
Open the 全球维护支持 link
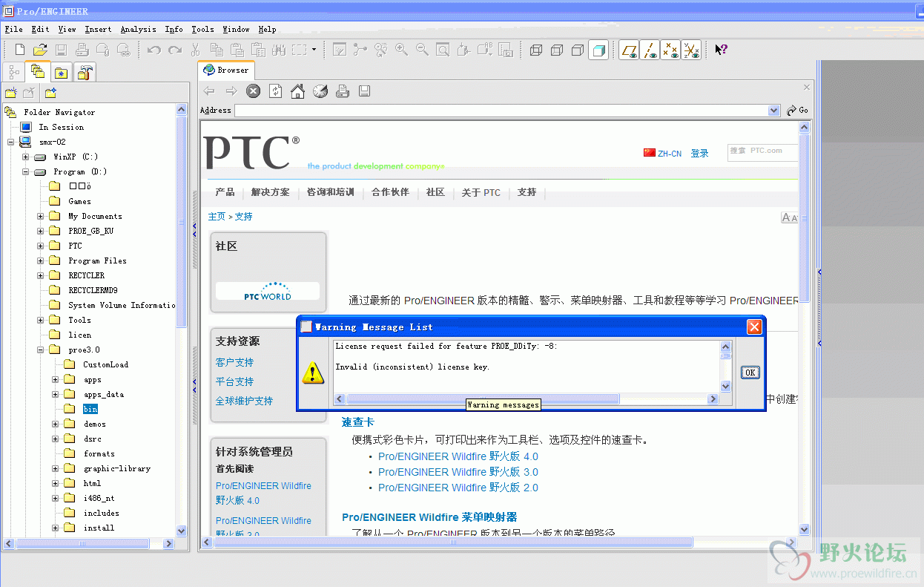pyautogui.click(x=244, y=401)
